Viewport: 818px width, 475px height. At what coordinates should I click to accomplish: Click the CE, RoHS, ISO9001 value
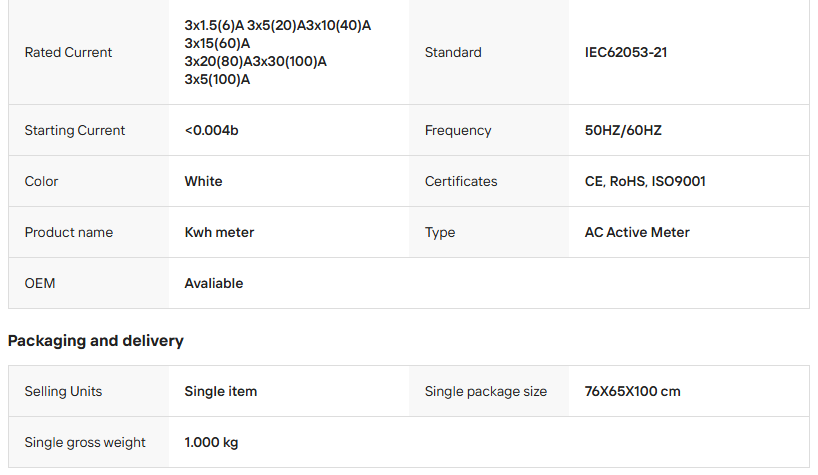(x=645, y=181)
